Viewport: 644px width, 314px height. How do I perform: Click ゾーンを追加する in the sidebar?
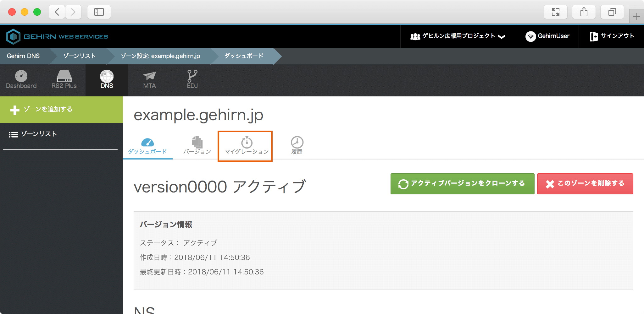pyautogui.click(x=47, y=110)
